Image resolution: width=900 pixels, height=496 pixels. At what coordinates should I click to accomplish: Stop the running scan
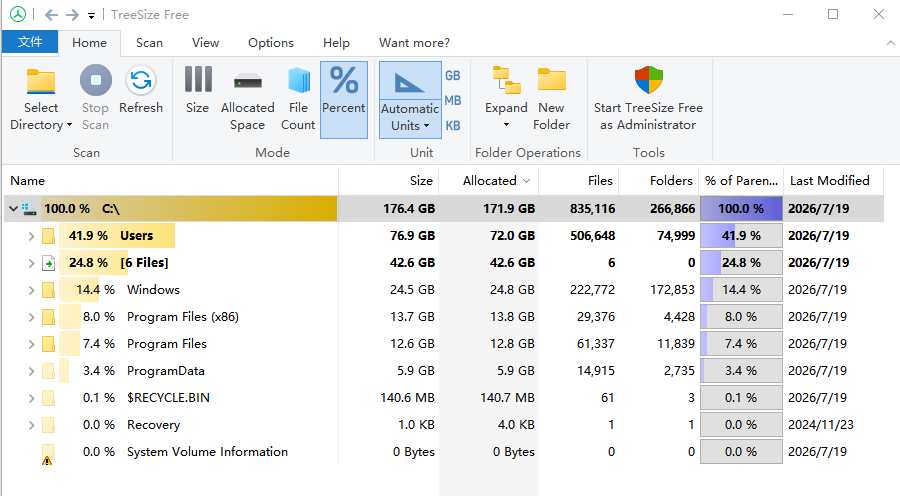click(95, 99)
